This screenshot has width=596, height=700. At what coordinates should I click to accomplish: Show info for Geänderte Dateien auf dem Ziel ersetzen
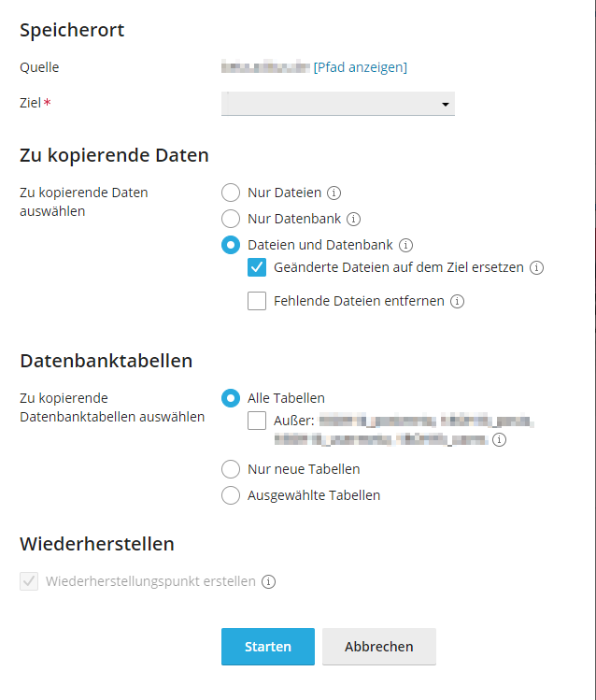pyautogui.click(x=536, y=268)
